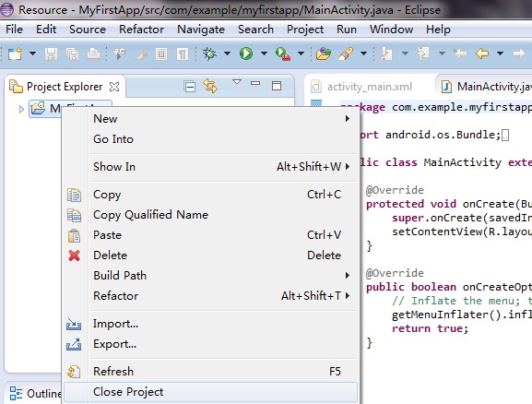
Task: Open Project Explorer View Menu triangle
Action: [237, 82]
